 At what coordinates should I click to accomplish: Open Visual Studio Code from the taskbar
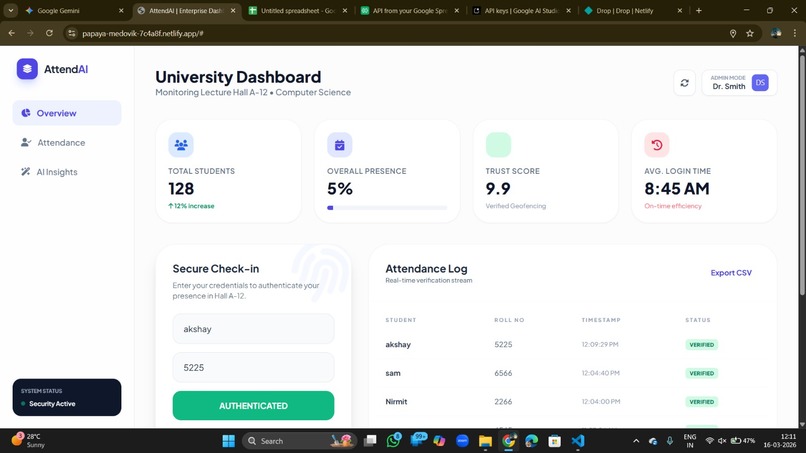pos(578,441)
